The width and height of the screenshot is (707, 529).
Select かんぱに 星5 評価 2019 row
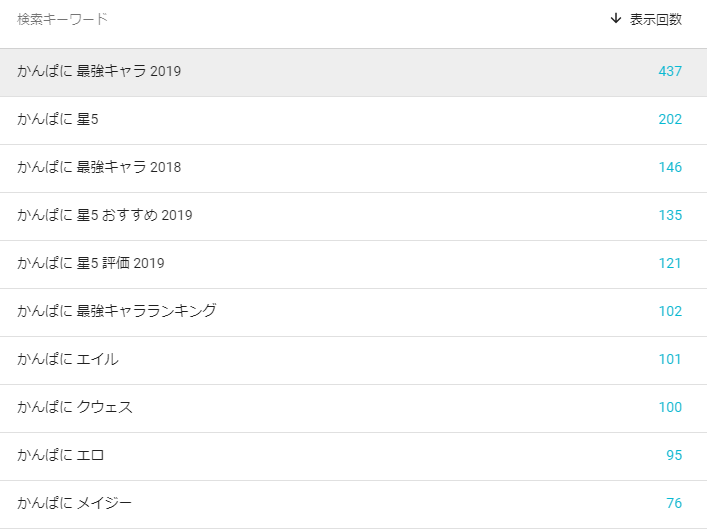[x=354, y=264]
